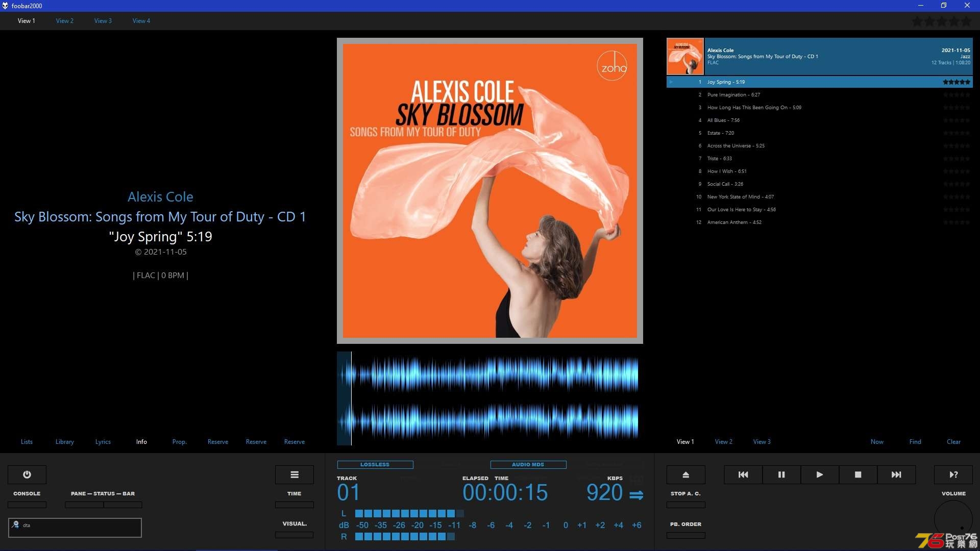980x551 pixels.
Task: Click the eject/open button above STOP A. C.
Action: [686, 474]
